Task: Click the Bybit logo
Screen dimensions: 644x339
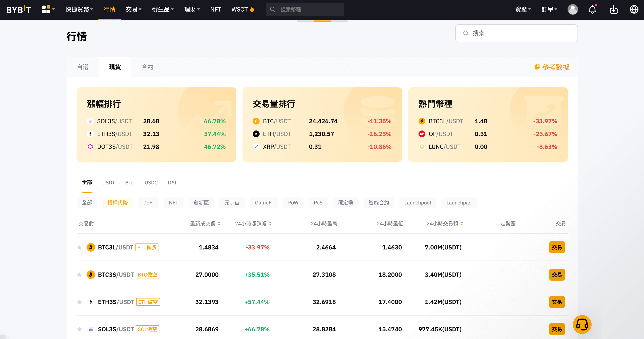Action: click(x=19, y=10)
